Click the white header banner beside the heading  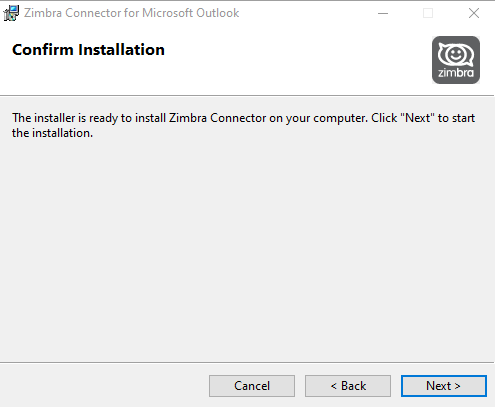pos(297,60)
